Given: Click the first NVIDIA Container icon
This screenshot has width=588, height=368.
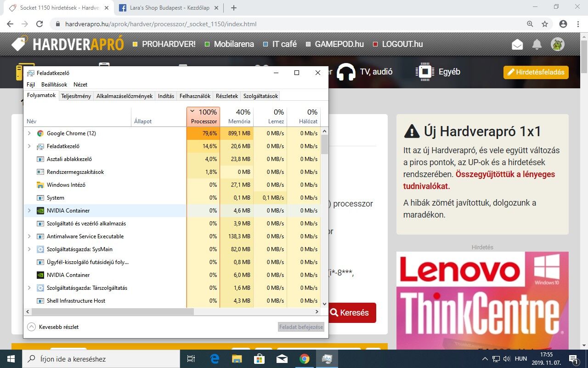Looking at the screenshot, I should [40, 211].
